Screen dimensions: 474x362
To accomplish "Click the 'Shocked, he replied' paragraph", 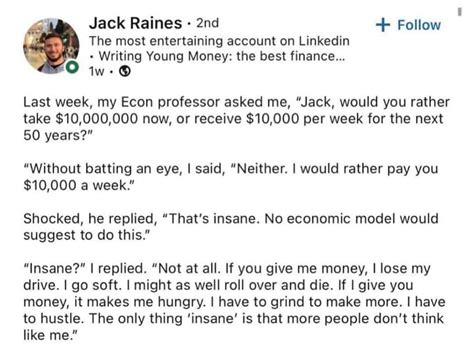I will (231, 227).
